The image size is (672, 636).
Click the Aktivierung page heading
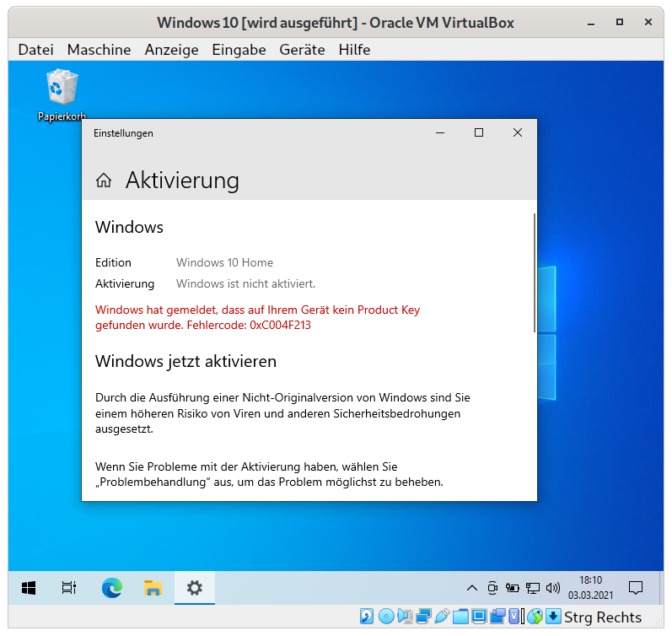(182, 181)
